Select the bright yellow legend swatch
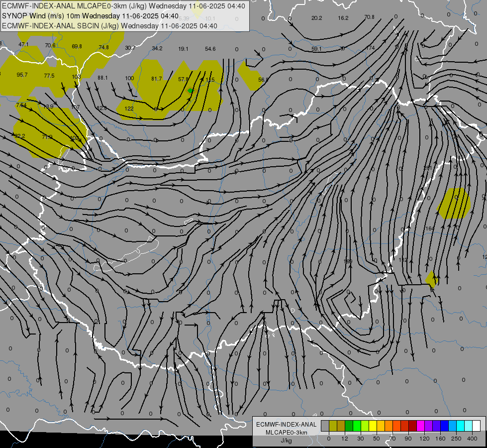 (x=373, y=426)
